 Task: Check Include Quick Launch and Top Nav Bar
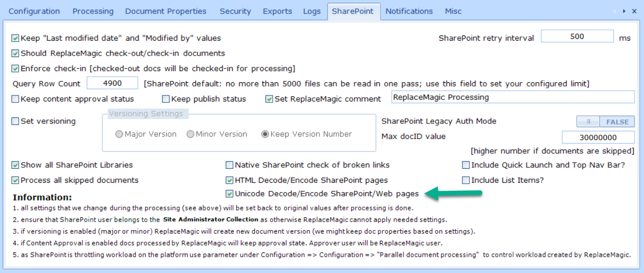pos(466,165)
